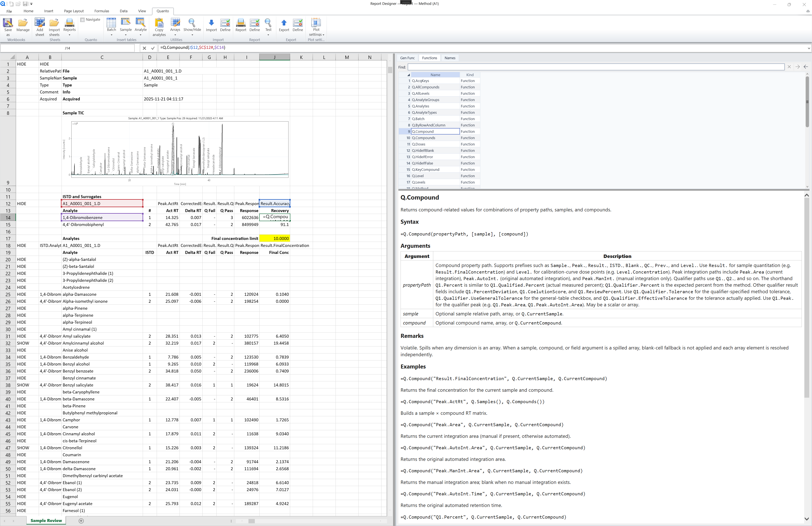Click the Report printer icon

point(240,22)
